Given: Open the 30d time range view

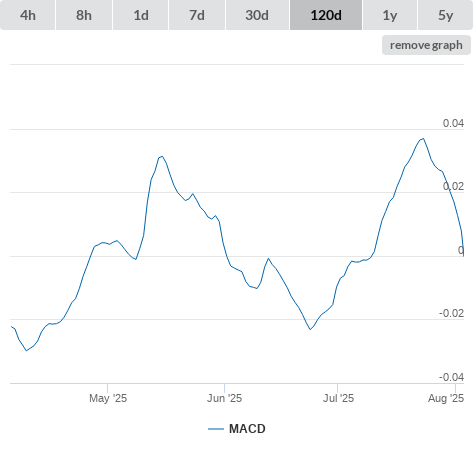Looking at the screenshot, I should click(x=257, y=15).
